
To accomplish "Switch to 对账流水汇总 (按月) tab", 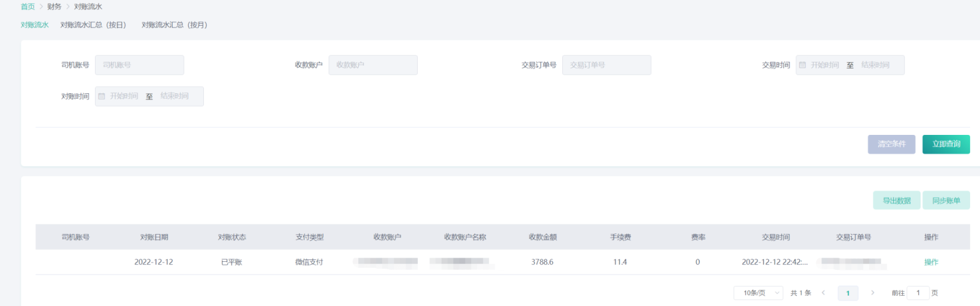I will (175, 25).
